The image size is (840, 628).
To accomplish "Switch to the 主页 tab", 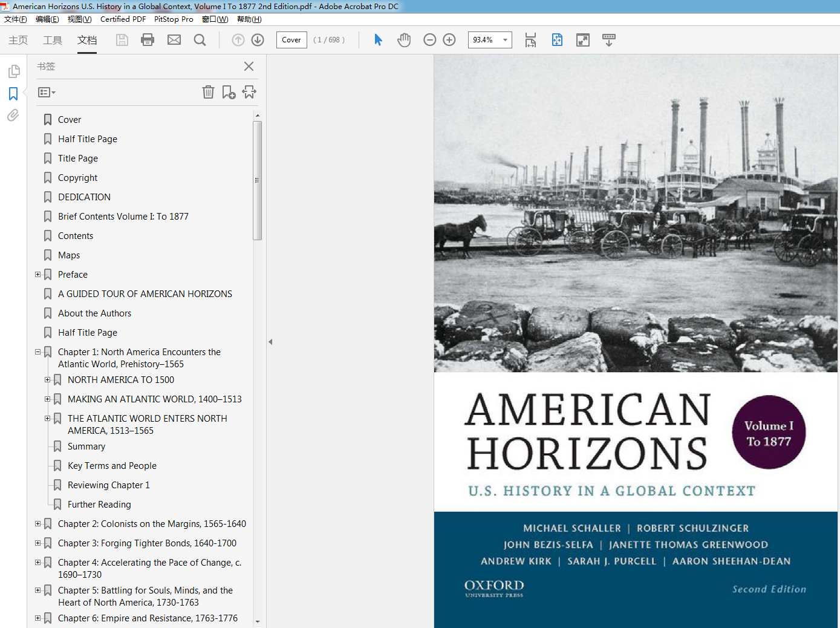I will click(x=18, y=40).
